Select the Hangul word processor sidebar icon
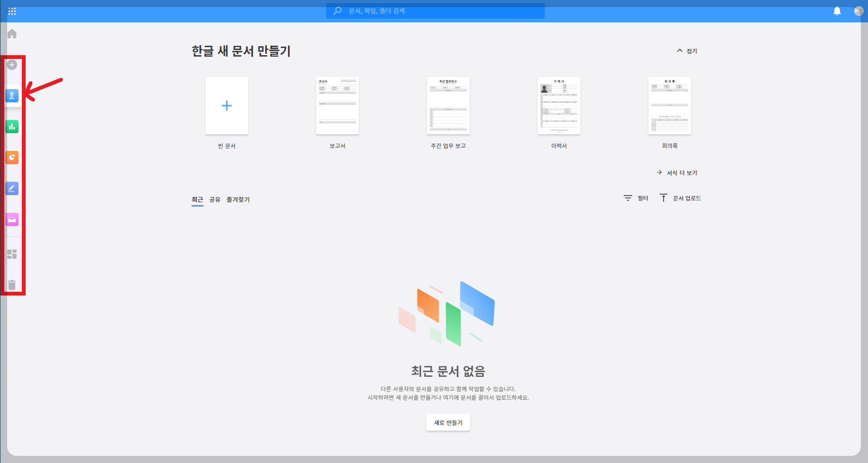 [12, 96]
